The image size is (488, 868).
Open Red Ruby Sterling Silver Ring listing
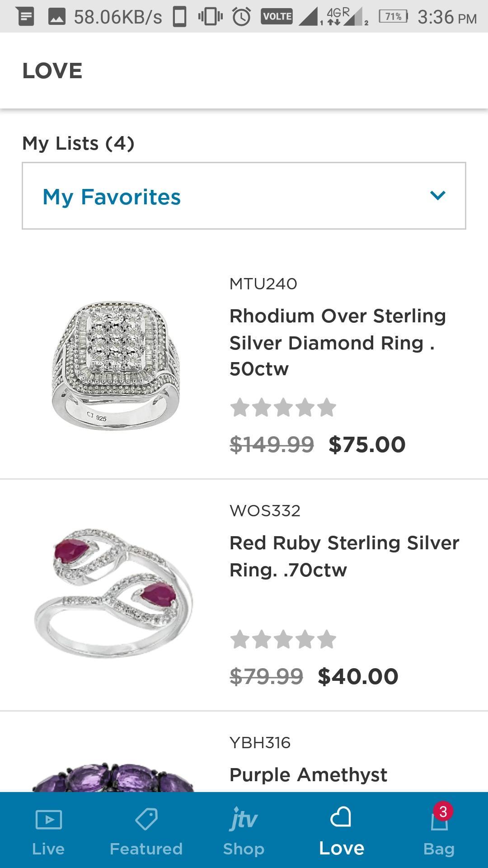[x=344, y=556]
